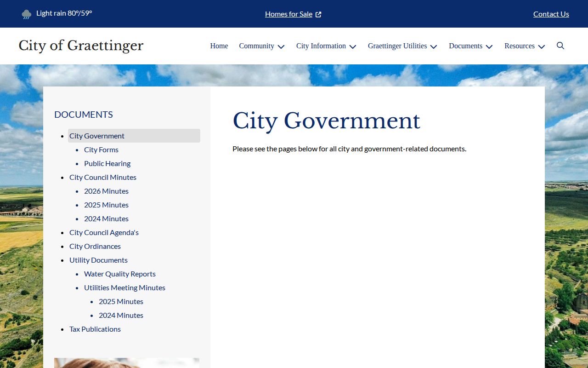
Task: Click the Contact Us link
Action: point(551,14)
